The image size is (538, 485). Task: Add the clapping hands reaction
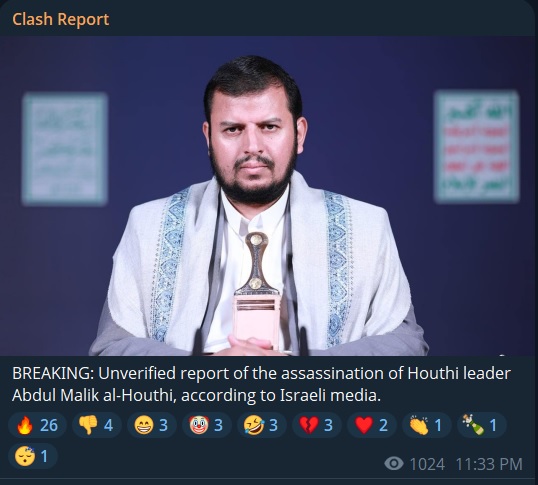426,425
